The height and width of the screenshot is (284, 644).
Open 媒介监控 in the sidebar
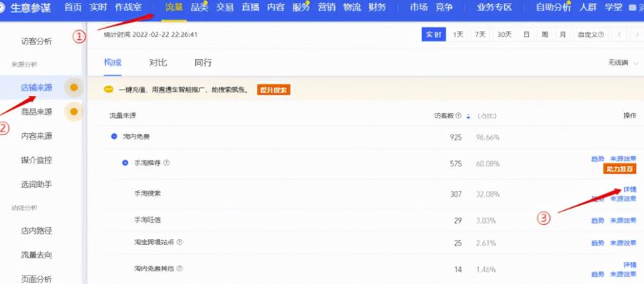(36, 160)
